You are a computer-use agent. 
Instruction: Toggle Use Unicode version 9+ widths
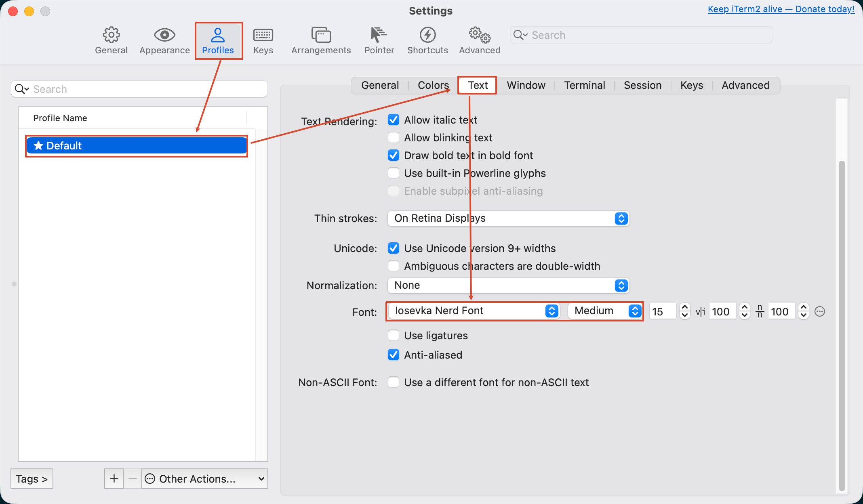tap(394, 248)
